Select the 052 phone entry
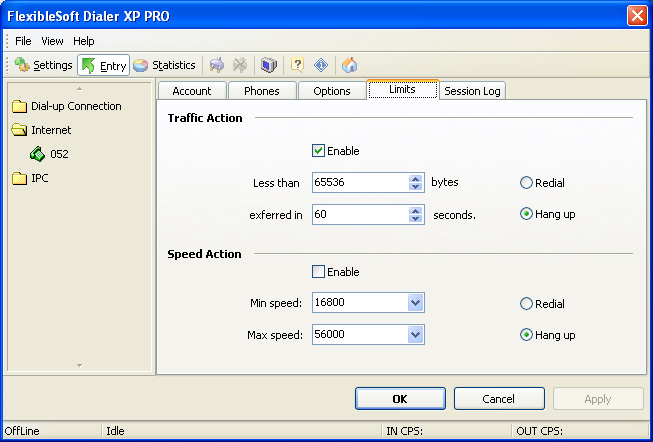Screen dimensions: 653x442 click(49, 154)
